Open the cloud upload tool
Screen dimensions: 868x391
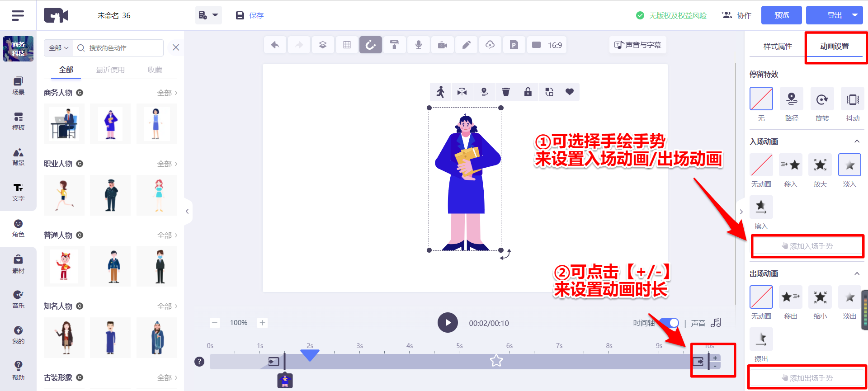[490, 45]
